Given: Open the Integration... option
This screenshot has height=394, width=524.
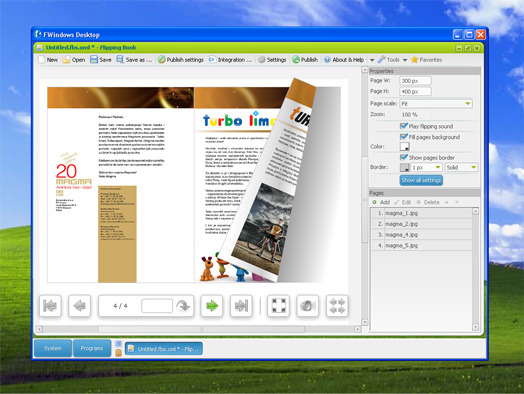Looking at the screenshot, I should [230, 60].
